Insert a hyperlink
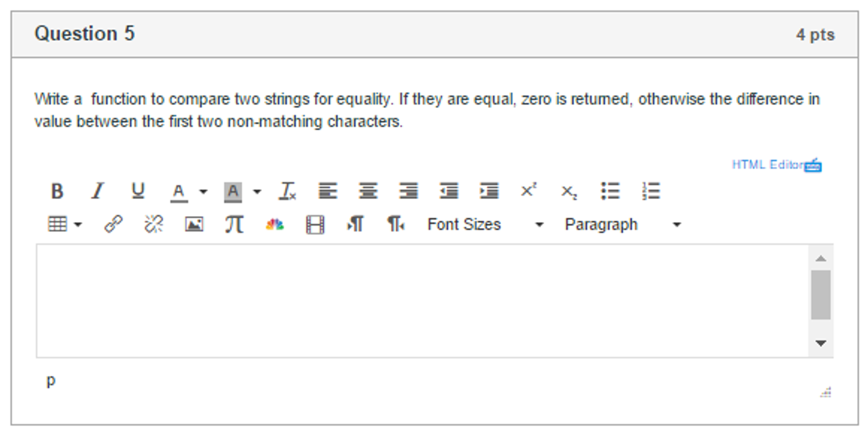Screen dimensions: 868x439 [x=115, y=224]
